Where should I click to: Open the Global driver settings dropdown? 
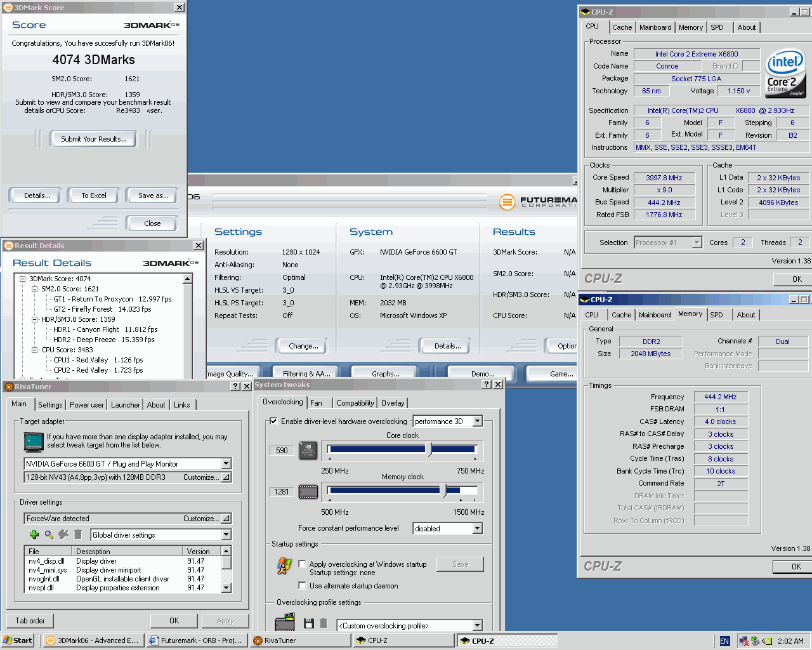(x=226, y=534)
